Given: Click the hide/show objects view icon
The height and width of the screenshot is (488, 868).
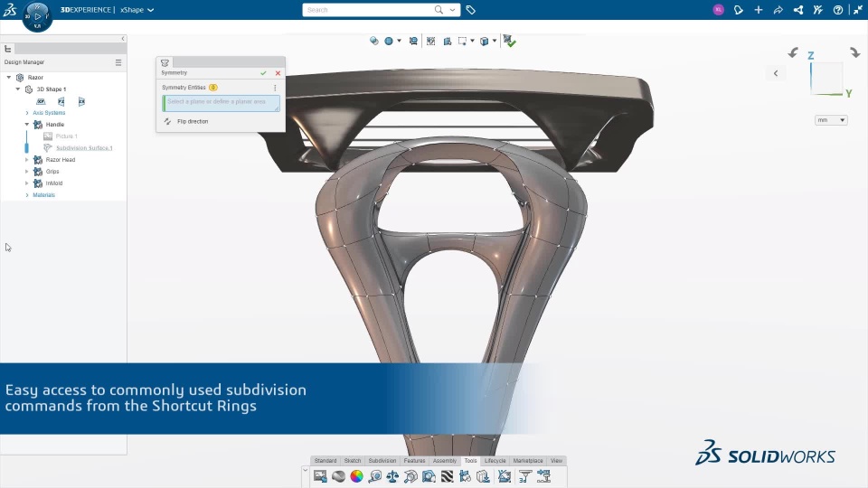Looking at the screenshot, I should click(x=413, y=41).
